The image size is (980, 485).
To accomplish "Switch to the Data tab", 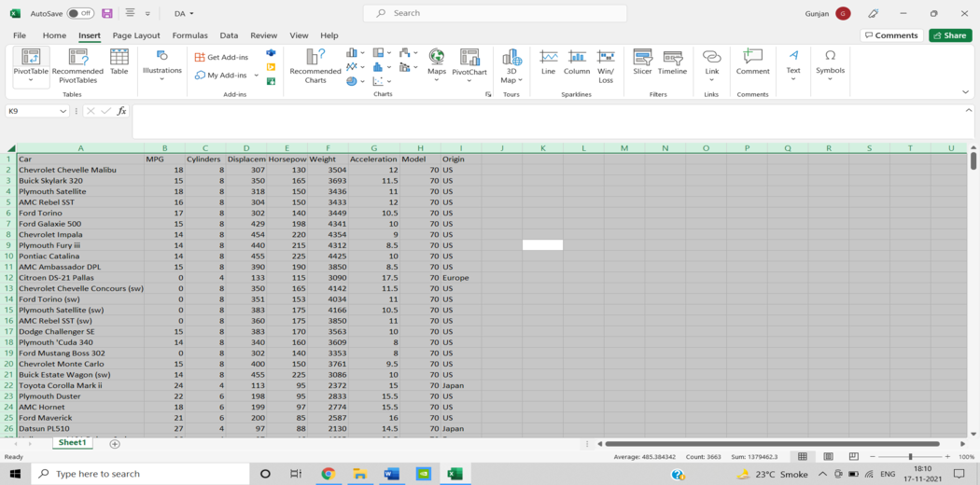I will 229,35.
